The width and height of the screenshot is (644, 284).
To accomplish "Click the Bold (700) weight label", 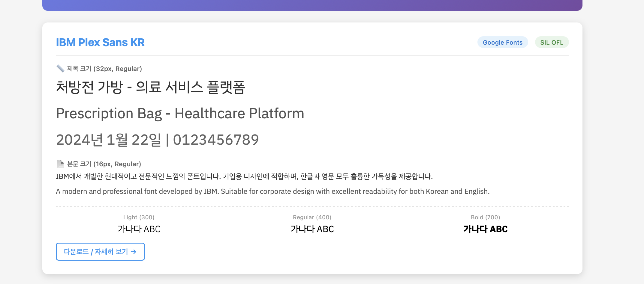I will pyautogui.click(x=486, y=217).
